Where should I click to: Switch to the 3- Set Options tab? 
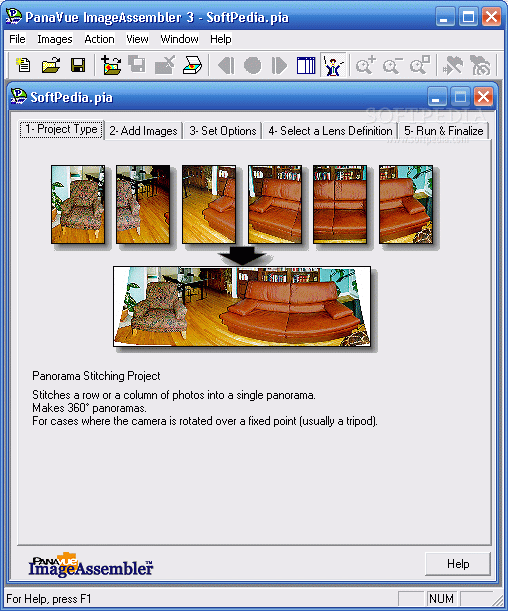tap(223, 131)
